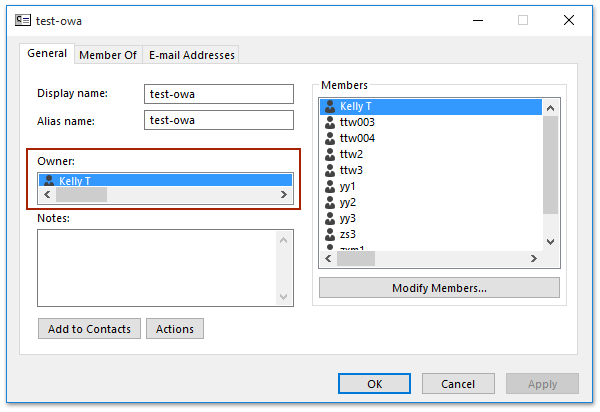
Task: Close the test-owa dialog window
Action: [569, 20]
